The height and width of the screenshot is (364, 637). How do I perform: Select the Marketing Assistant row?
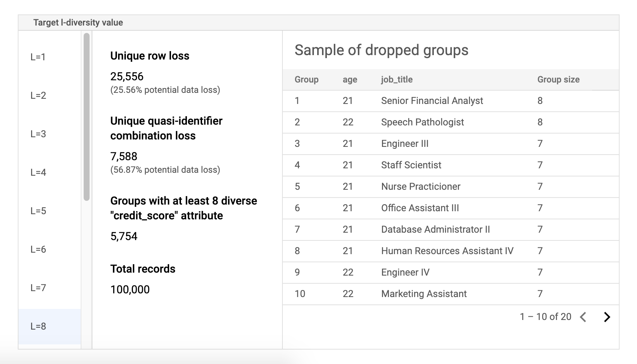click(424, 294)
